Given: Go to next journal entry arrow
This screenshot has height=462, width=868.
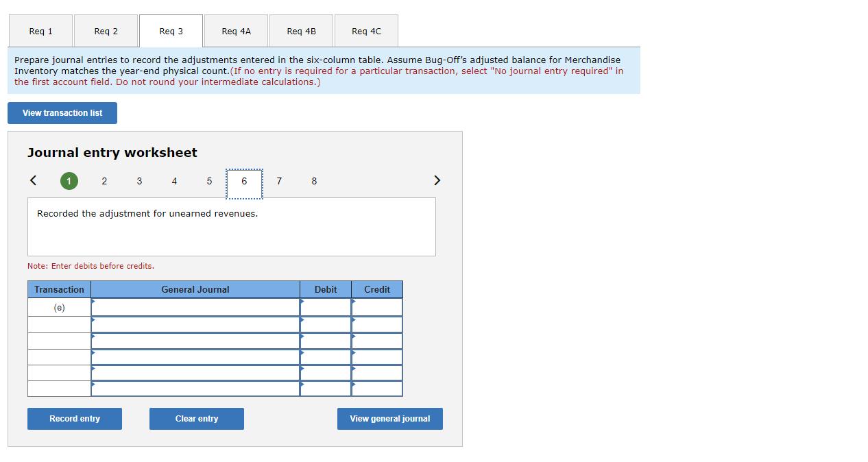Looking at the screenshot, I should point(437,181).
